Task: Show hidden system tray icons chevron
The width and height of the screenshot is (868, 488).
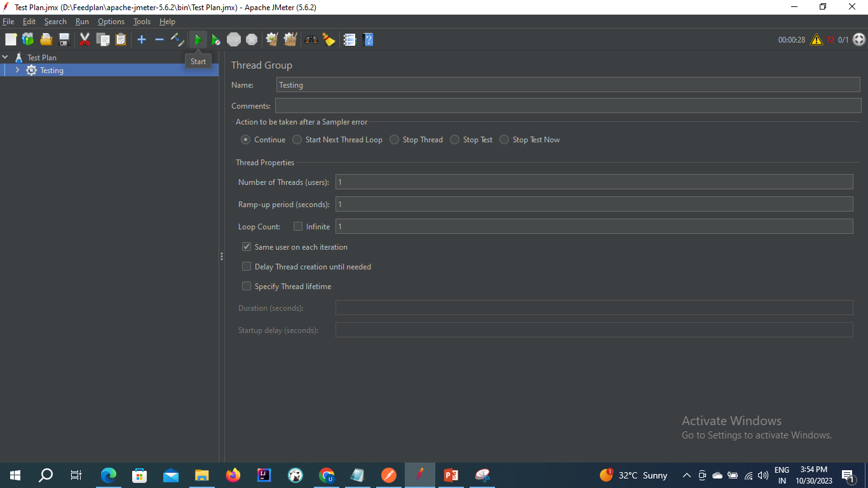Action: (687, 475)
